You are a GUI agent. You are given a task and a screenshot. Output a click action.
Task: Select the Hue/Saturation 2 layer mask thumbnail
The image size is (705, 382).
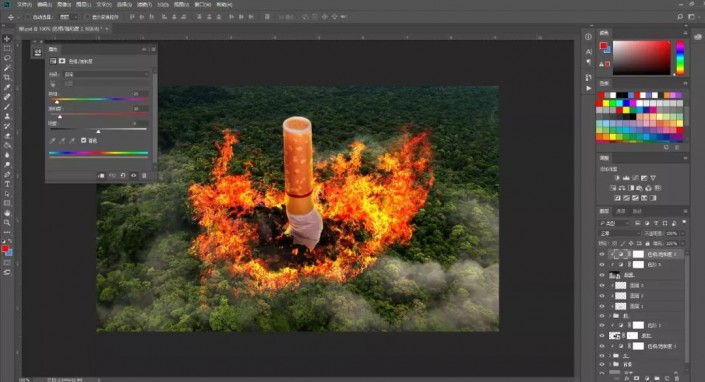tap(638, 254)
